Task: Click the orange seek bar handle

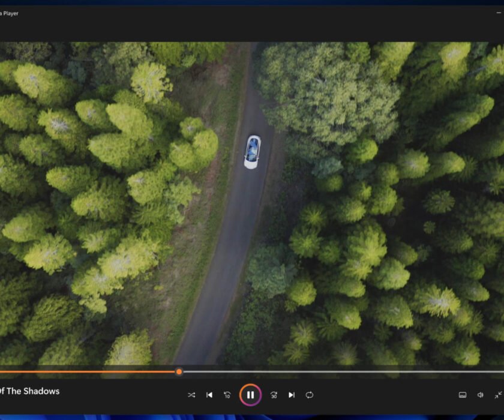Action: click(x=179, y=372)
